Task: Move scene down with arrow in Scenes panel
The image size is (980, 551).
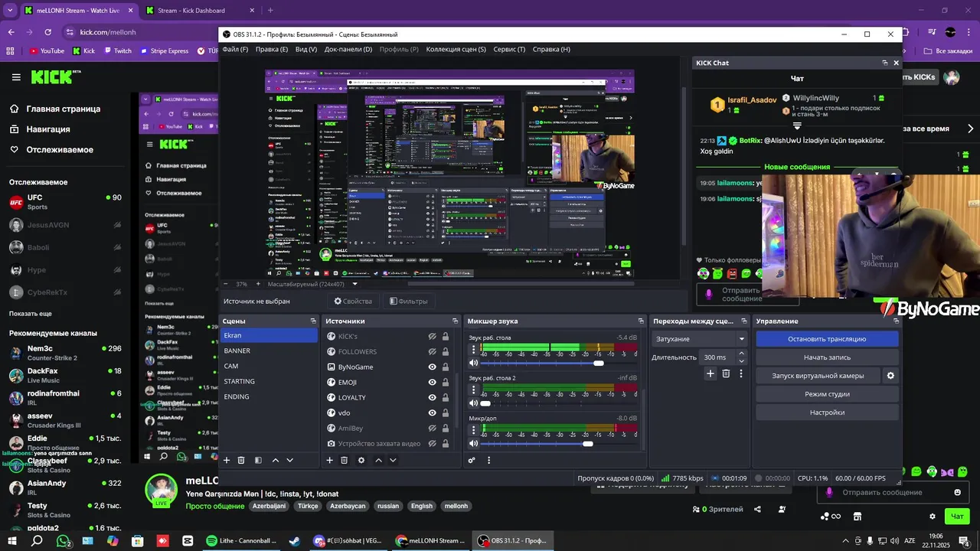Action: (289, 460)
